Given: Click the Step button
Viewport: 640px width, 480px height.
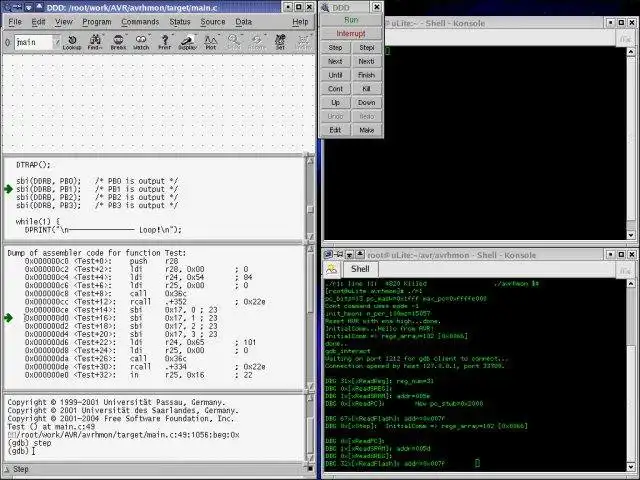Looking at the screenshot, I should tap(336, 47).
